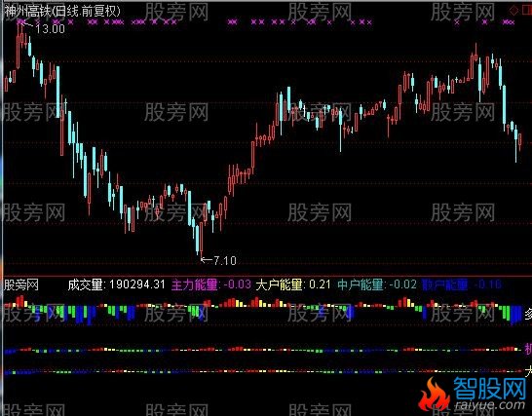This screenshot has height=416, width=532.
Task: Click the 13.00 high price label
Action: (50, 29)
